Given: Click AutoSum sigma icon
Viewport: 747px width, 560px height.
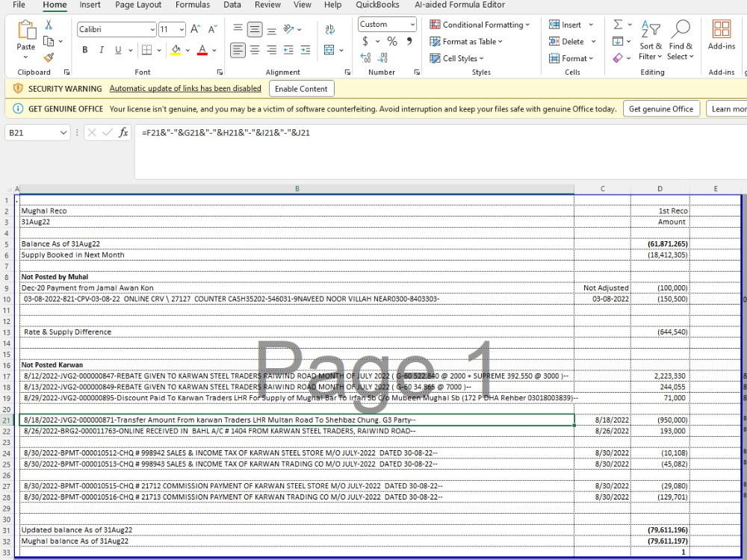Looking at the screenshot, I should tap(618, 25).
